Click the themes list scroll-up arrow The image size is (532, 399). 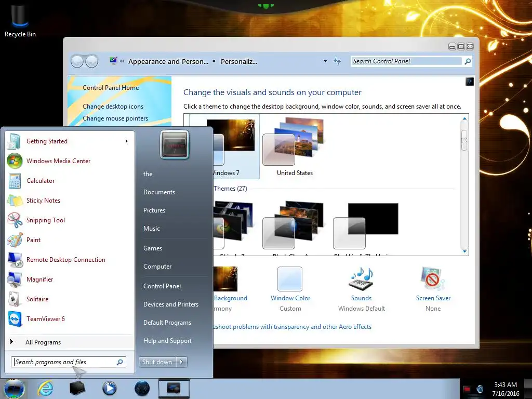tap(464, 118)
